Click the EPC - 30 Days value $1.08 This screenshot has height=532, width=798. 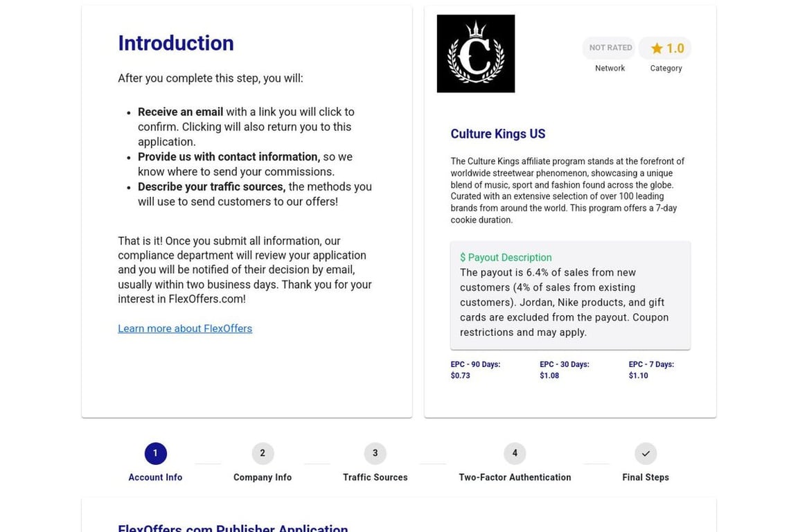point(549,375)
